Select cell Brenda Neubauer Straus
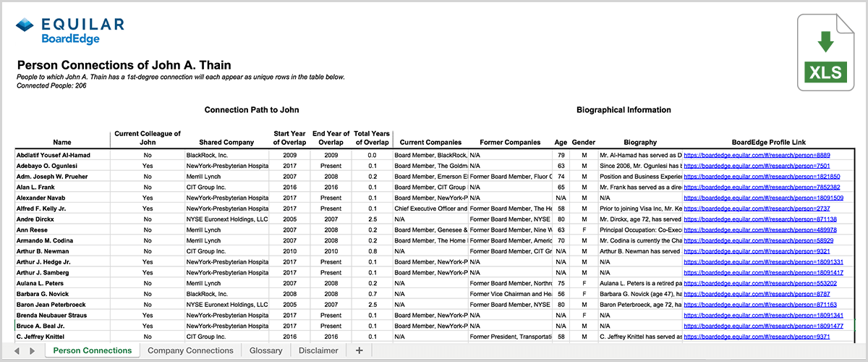Screen dimensions: 868x362 click(62, 316)
